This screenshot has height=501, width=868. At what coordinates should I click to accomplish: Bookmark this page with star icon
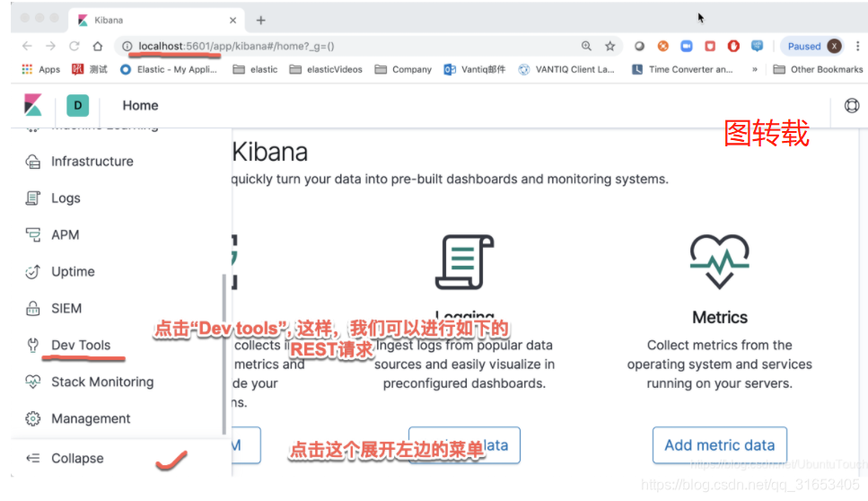click(609, 46)
